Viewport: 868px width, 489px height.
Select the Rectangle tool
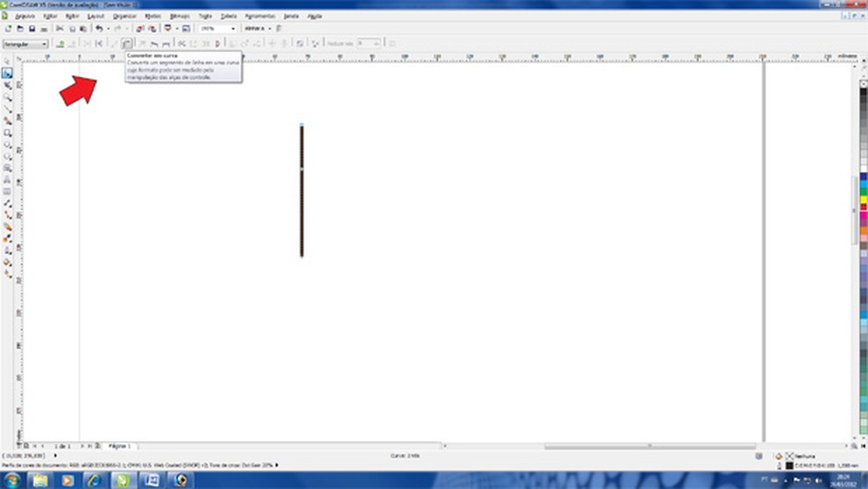pos(7,133)
